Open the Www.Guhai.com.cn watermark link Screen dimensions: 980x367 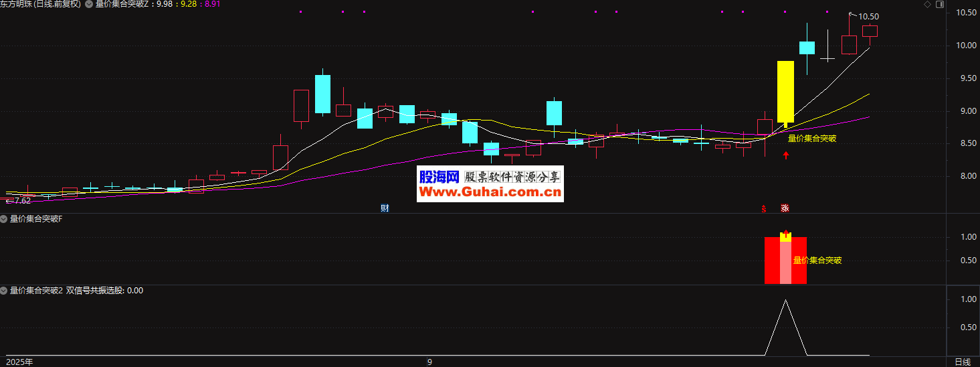tap(490, 193)
